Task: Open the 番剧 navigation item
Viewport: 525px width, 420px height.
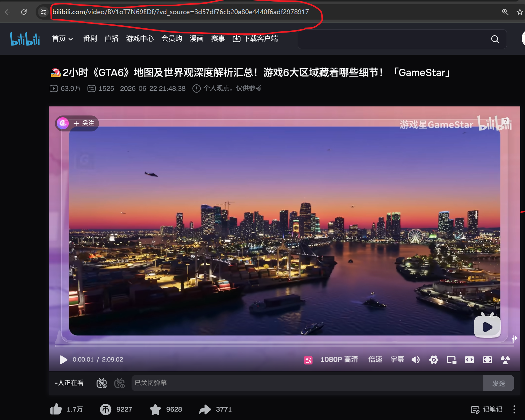Action: pyautogui.click(x=90, y=39)
